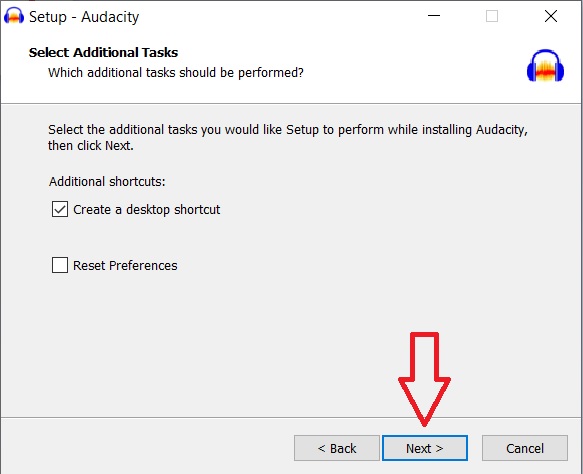The image size is (583, 474).
Task: Click the 'Create a desktop shortcut' label text
Action: (146, 210)
